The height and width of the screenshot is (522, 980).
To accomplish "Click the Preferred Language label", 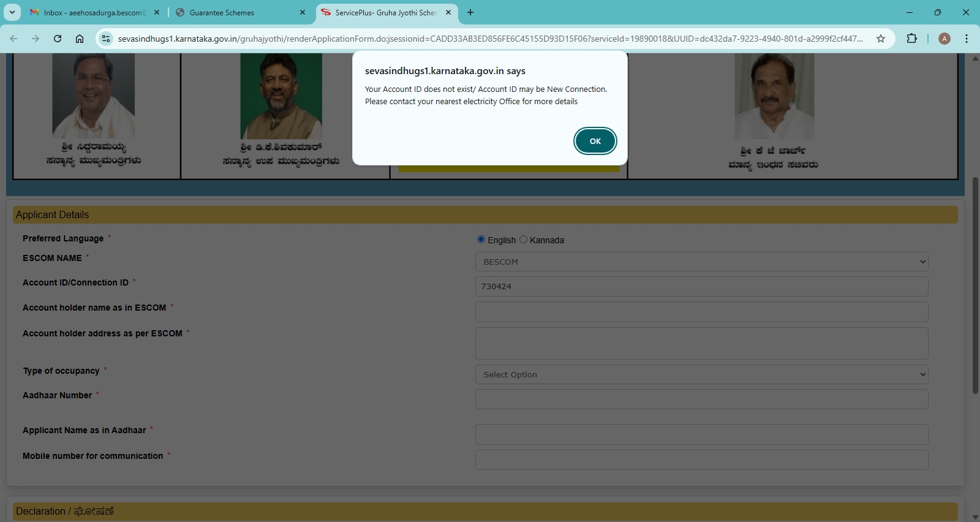I will point(63,238).
